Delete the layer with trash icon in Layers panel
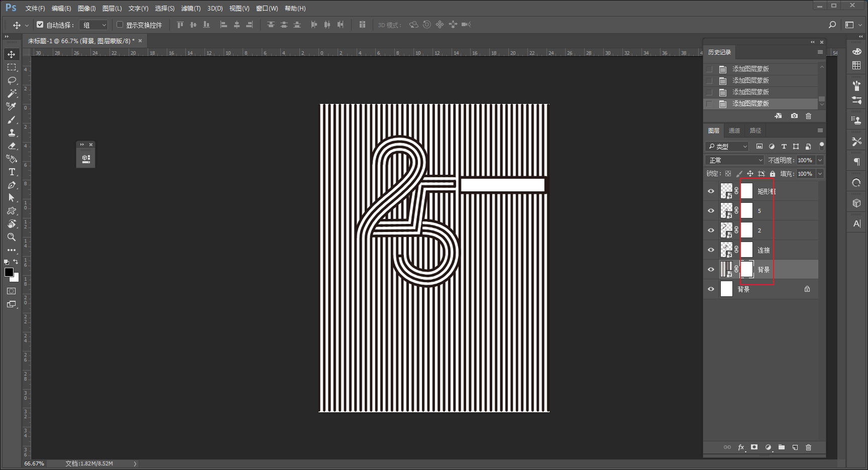 click(808, 447)
